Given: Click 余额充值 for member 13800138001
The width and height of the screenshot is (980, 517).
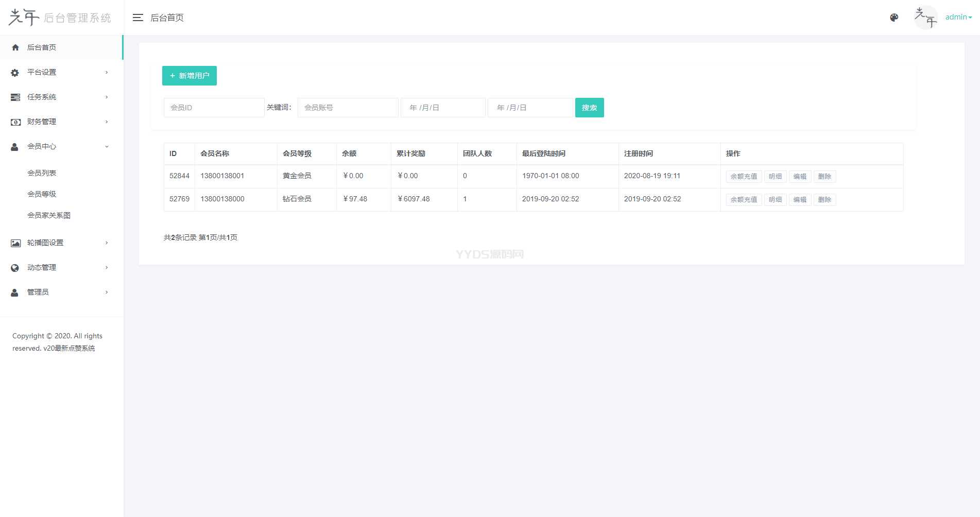Looking at the screenshot, I should pyautogui.click(x=744, y=177).
